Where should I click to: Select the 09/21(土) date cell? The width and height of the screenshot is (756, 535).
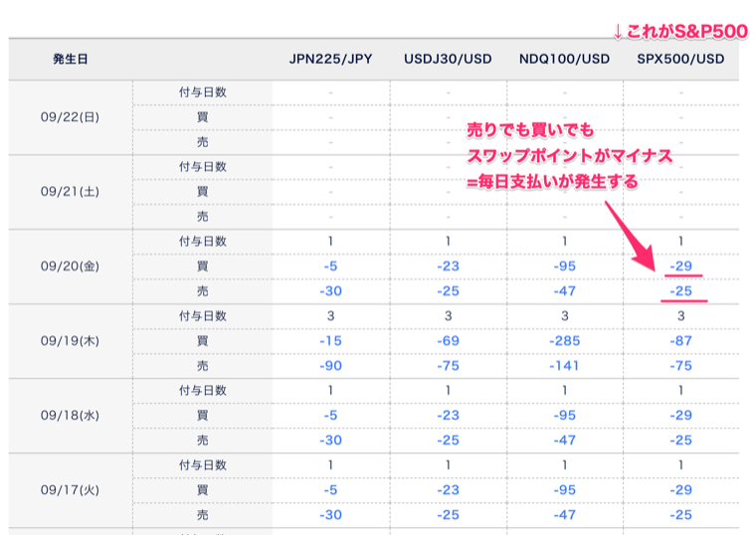pyautogui.click(x=71, y=192)
